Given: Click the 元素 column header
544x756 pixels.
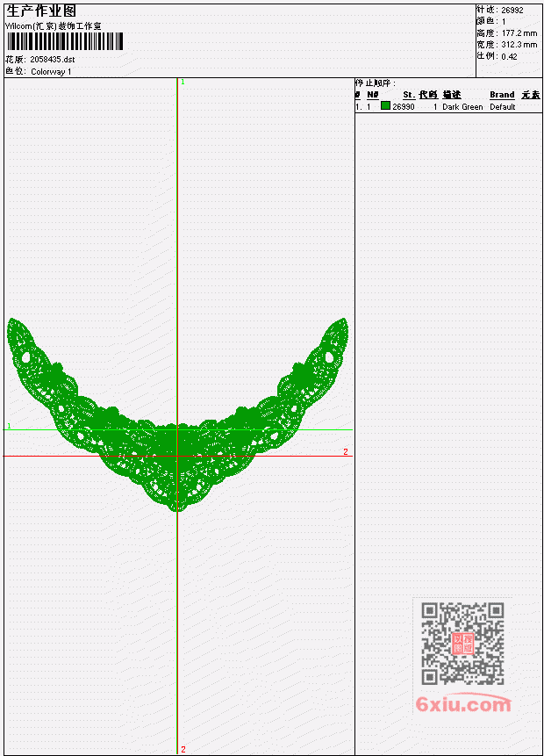Looking at the screenshot, I should coord(531,95).
